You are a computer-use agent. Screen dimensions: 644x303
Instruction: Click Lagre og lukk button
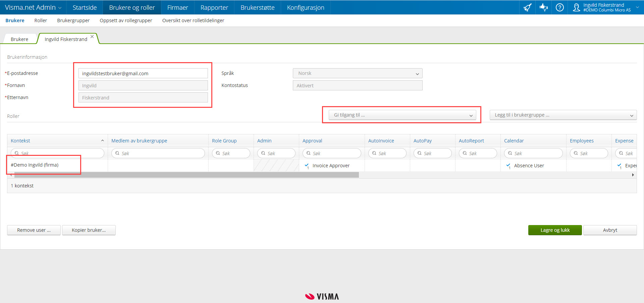(x=555, y=230)
